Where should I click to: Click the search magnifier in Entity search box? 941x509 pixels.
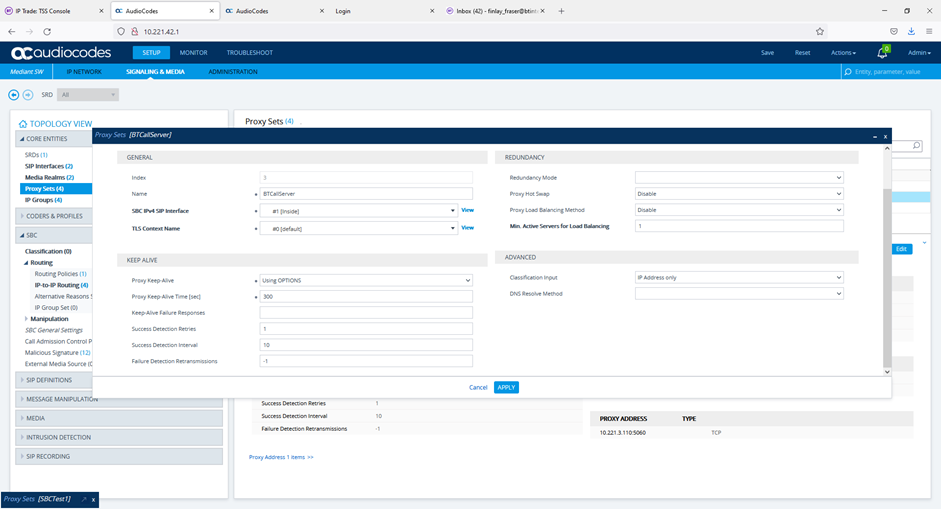tap(848, 71)
